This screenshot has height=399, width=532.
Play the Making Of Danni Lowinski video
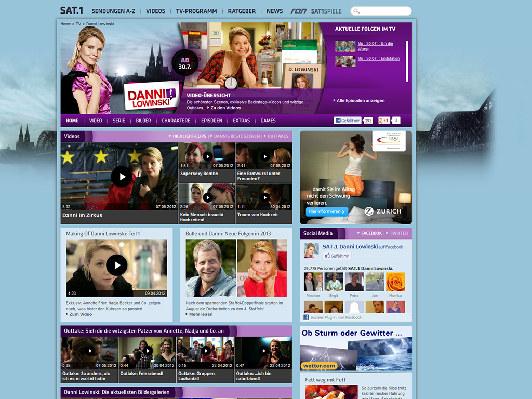(x=116, y=265)
